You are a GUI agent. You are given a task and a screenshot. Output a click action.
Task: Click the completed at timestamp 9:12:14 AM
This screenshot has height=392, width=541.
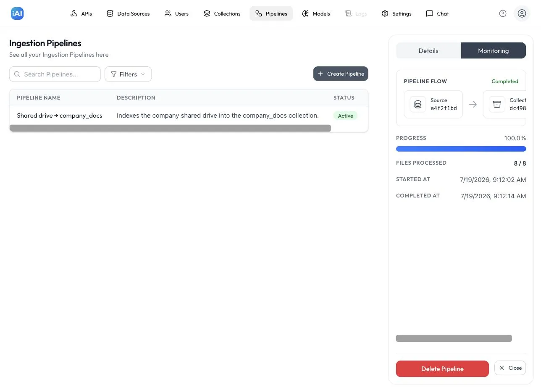[493, 196]
